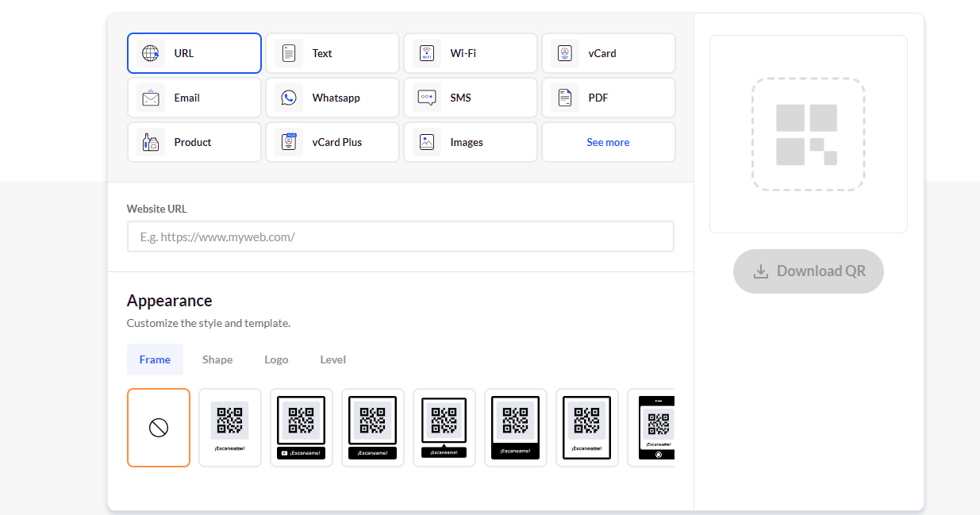Choose frame with speech-bubble label

pyautogui.click(x=444, y=428)
